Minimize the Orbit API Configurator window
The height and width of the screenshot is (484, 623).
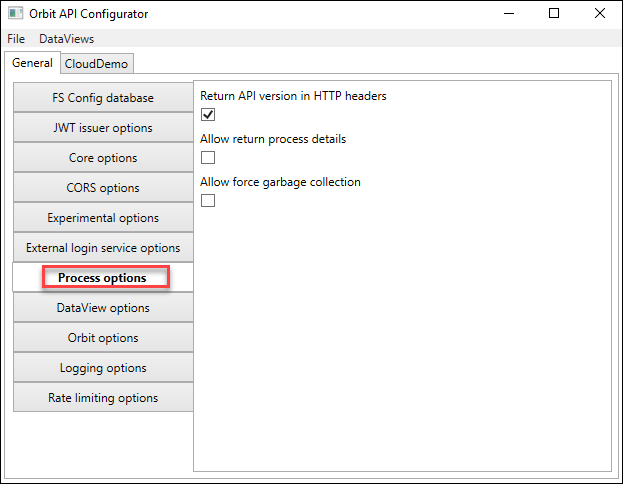509,14
